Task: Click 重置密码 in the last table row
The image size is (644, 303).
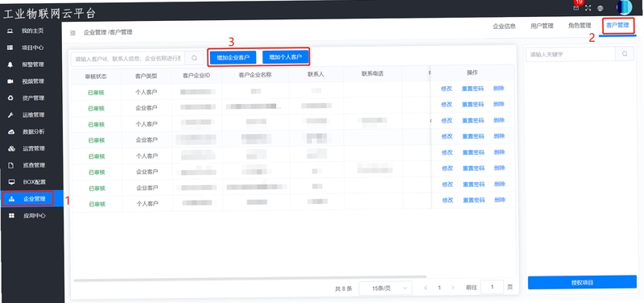Action: (x=473, y=200)
